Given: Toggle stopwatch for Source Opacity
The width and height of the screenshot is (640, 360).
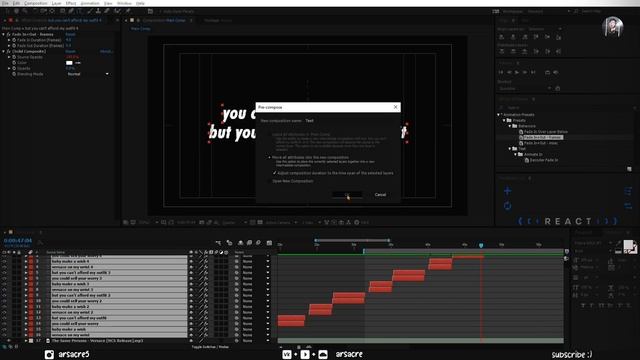Looking at the screenshot, I should [x=14, y=57].
